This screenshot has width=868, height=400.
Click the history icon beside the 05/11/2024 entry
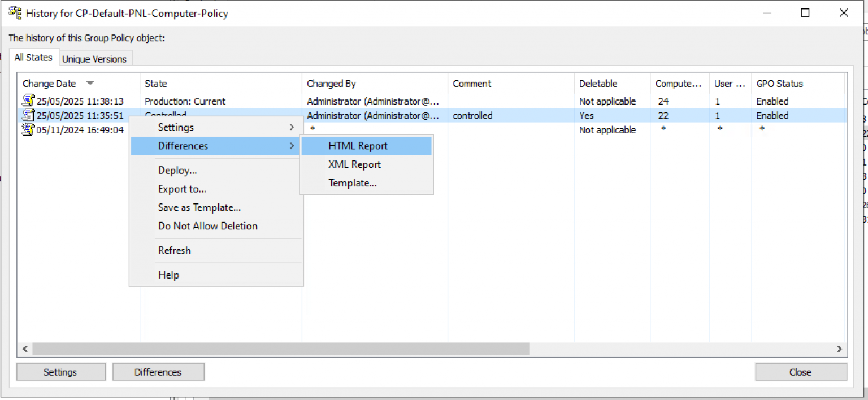click(x=27, y=129)
